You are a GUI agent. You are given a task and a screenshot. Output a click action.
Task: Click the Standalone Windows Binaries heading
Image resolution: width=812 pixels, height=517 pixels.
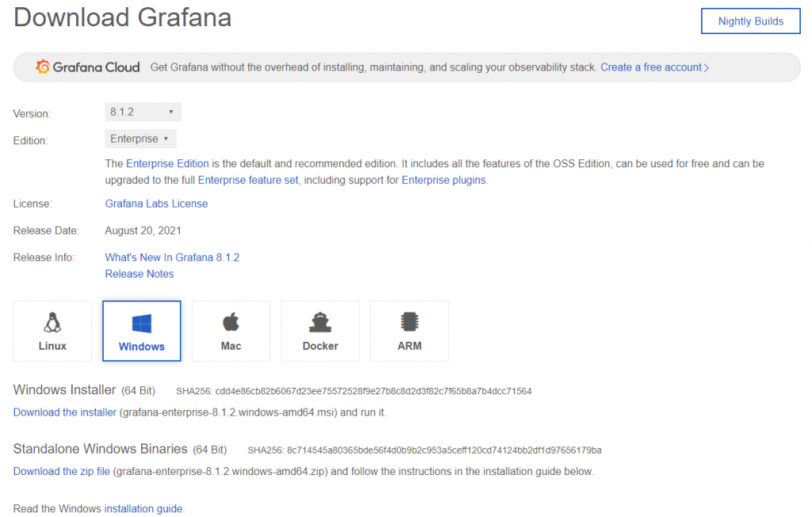pos(101,449)
